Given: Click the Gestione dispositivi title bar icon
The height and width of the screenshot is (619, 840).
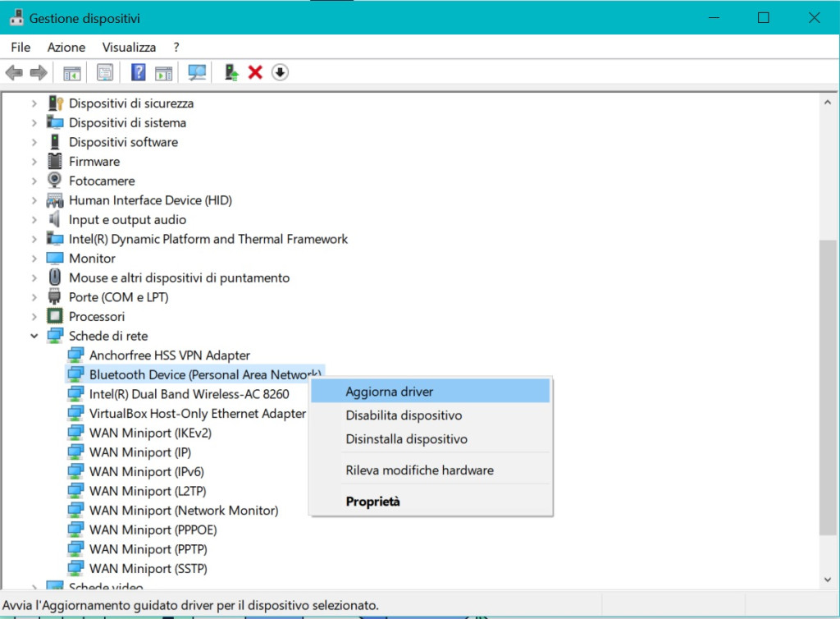Looking at the screenshot, I should [16, 18].
